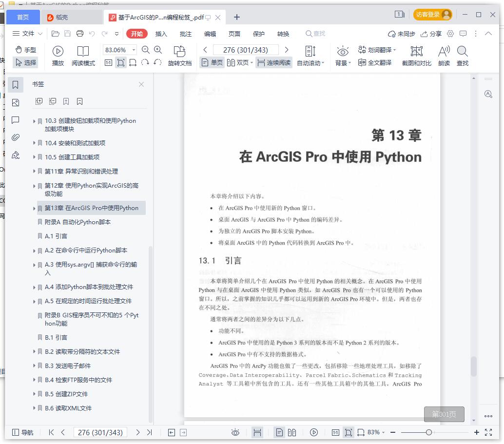Toggle eye protection mode in status bar
This screenshot has width=504, height=444.
pyautogui.click(x=235, y=432)
